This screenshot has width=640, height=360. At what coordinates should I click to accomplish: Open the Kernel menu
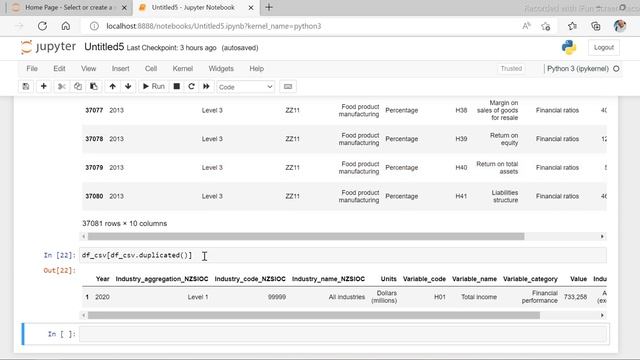(182, 69)
